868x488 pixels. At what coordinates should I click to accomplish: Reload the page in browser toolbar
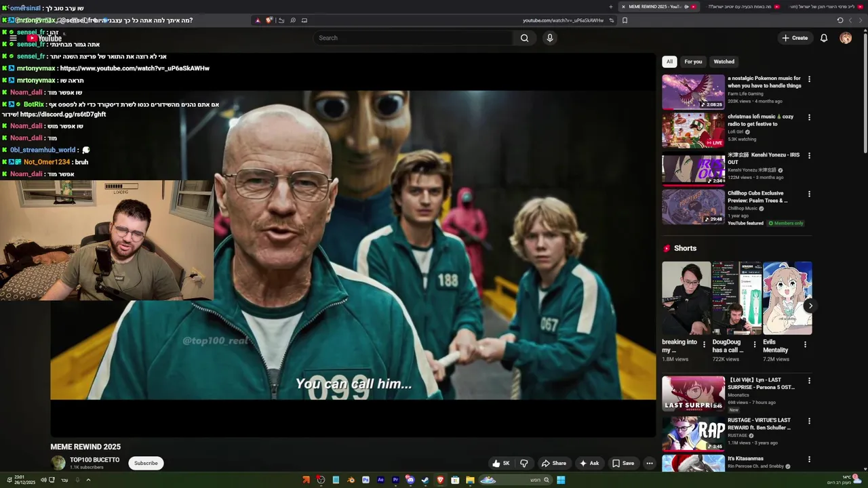[x=840, y=20]
